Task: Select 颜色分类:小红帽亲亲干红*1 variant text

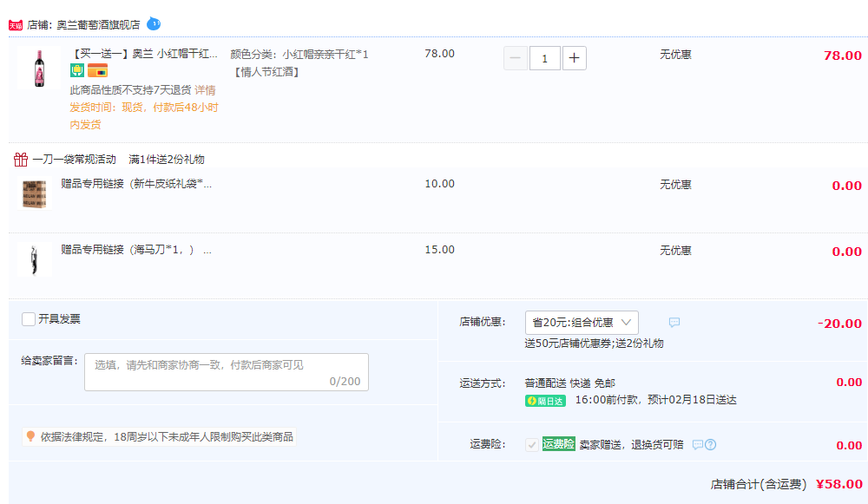Action: pyautogui.click(x=299, y=55)
